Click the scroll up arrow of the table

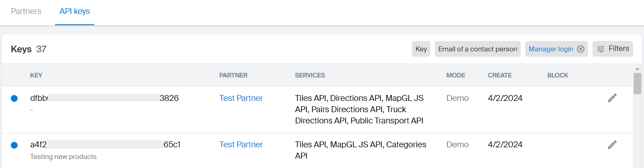[637, 68]
